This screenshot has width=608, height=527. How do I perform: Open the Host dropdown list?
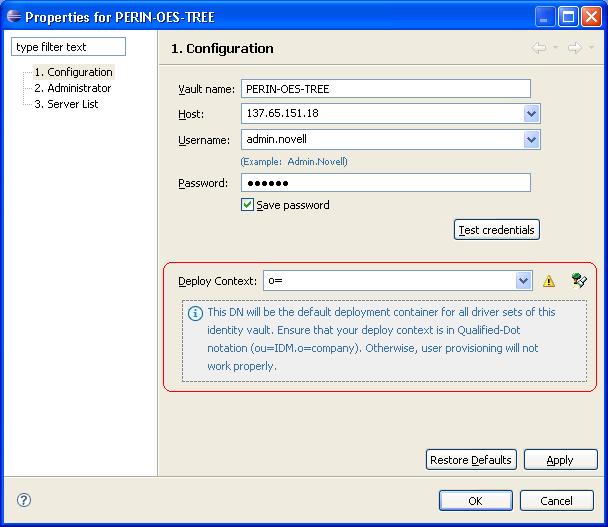click(x=531, y=114)
